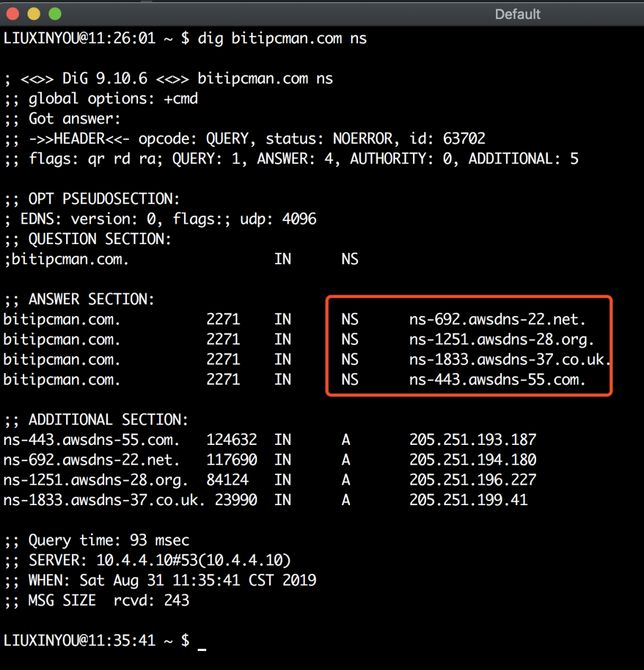The width and height of the screenshot is (644, 670).
Task: Select the "DiG 9.10.6" version text
Action: pyautogui.click(x=105, y=79)
